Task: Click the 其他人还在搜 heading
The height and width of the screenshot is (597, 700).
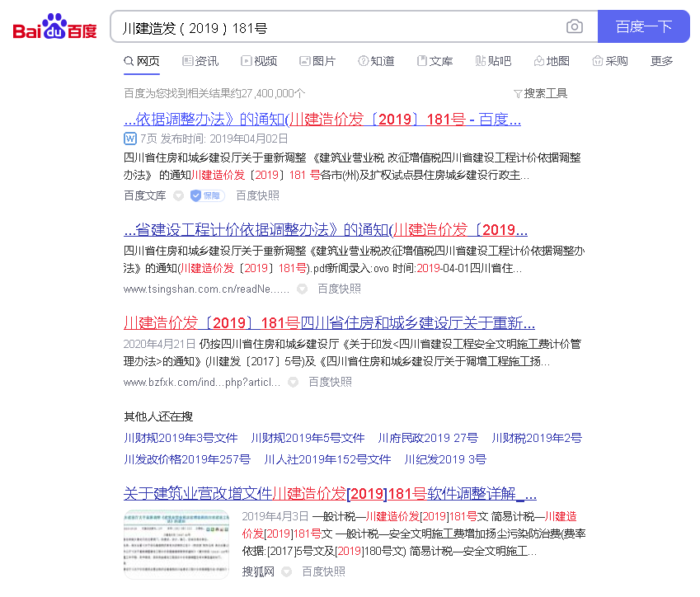Action: pos(158,416)
